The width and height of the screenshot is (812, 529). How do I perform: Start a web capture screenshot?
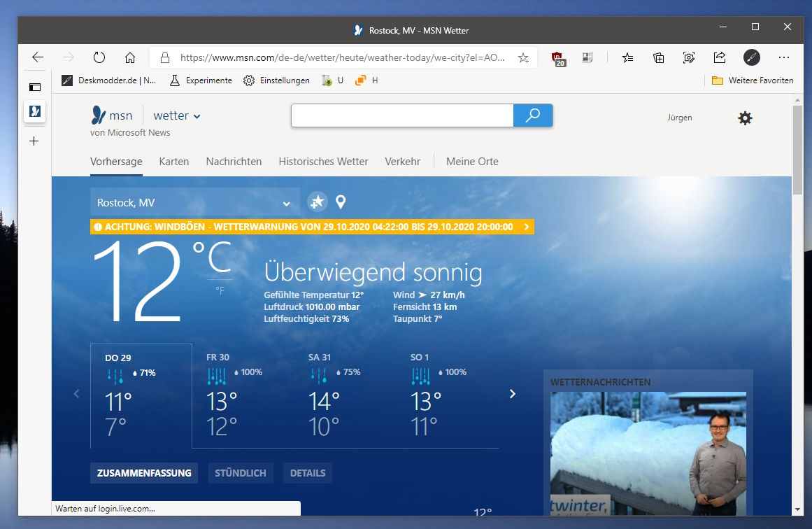click(689, 57)
